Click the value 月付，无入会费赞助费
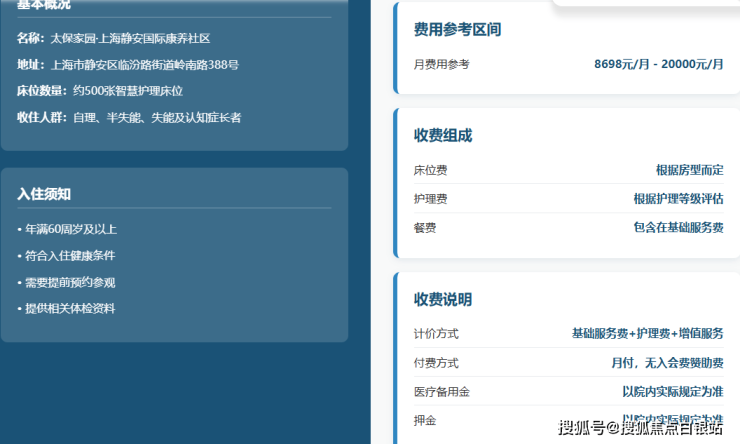Image resolution: width=740 pixels, height=444 pixels. coord(667,363)
